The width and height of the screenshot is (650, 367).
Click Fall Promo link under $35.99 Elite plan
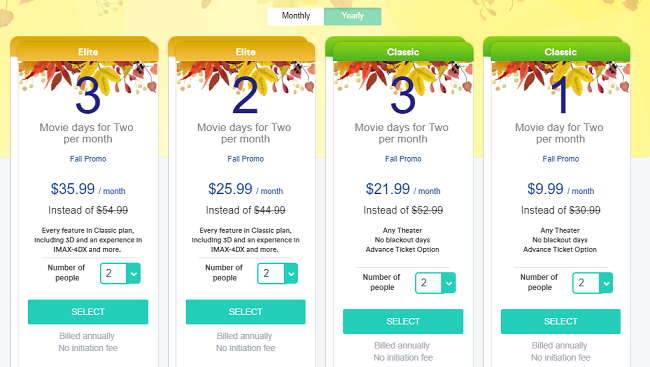[88, 159]
